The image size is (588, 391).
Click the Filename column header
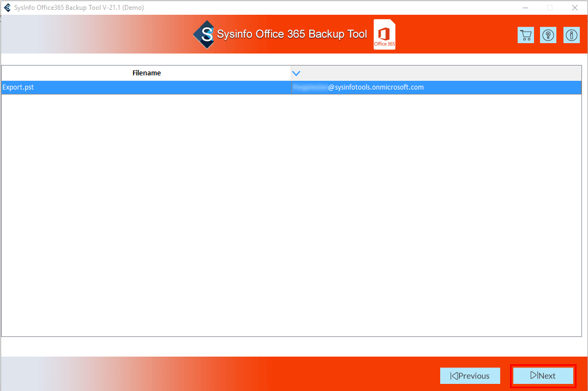coord(146,73)
